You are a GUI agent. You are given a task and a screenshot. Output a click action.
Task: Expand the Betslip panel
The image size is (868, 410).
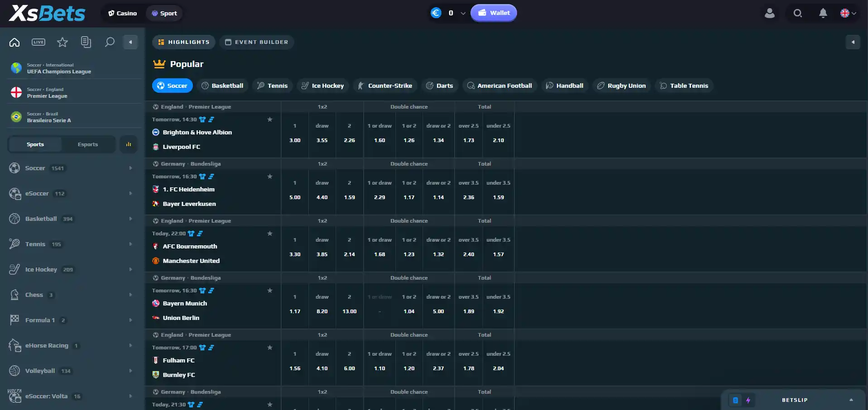pos(851,400)
